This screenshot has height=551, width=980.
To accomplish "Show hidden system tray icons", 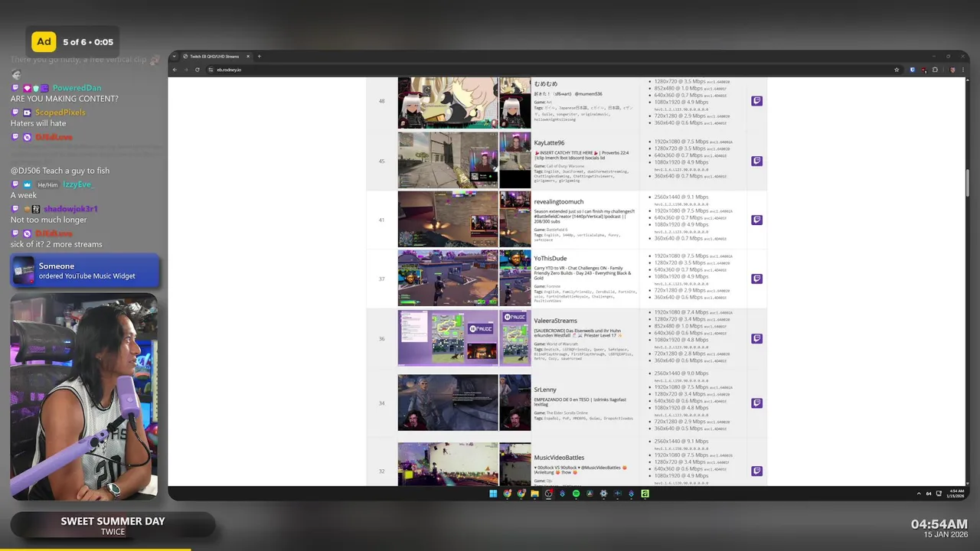I will pyautogui.click(x=920, y=494).
